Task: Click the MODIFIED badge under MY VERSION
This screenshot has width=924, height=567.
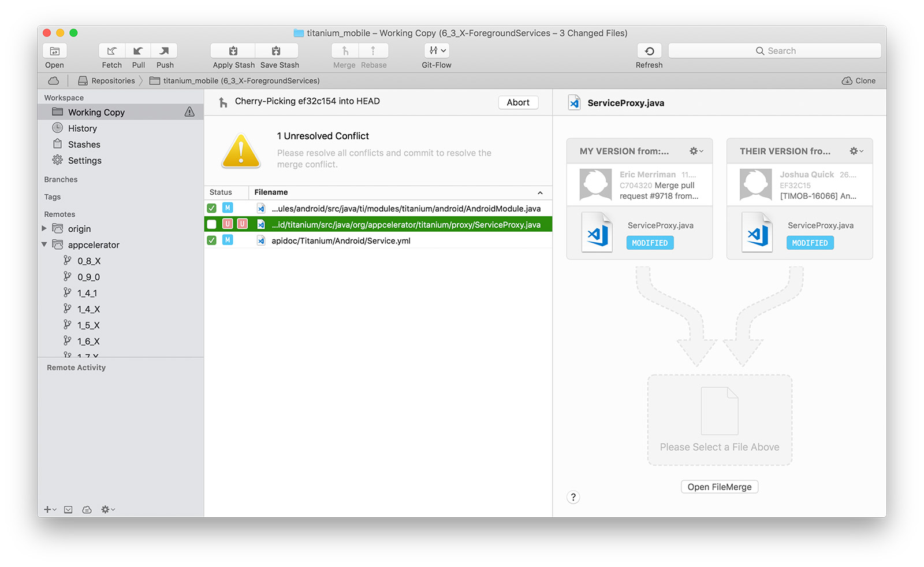Action: point(650,243)
